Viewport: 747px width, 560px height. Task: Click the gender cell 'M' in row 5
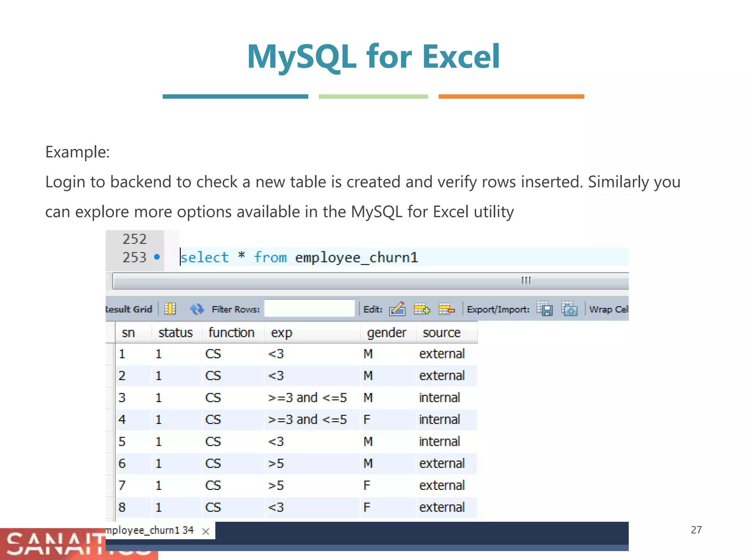(x=388, y=442)
